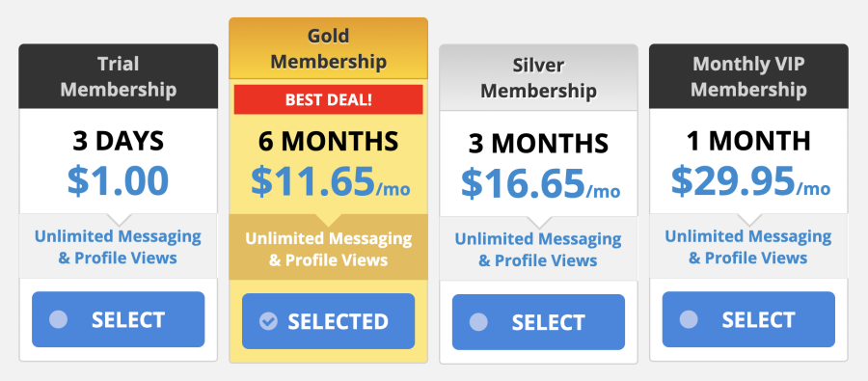
Task: Click the Monthly VIP Membership header
Action: (748, 76)
